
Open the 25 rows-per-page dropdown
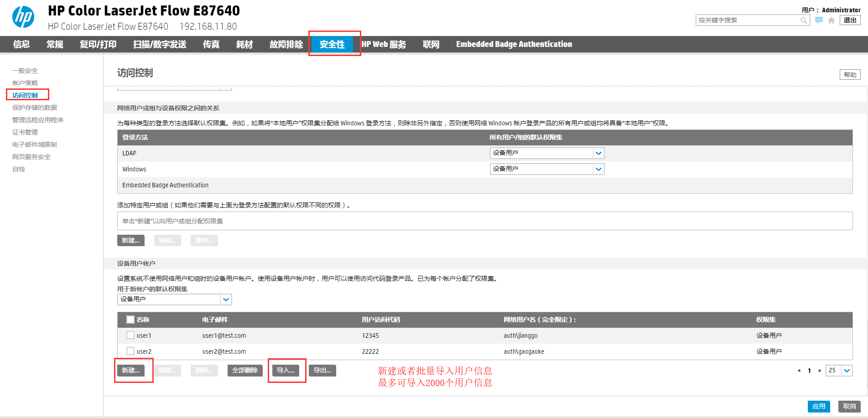[839, 371]
